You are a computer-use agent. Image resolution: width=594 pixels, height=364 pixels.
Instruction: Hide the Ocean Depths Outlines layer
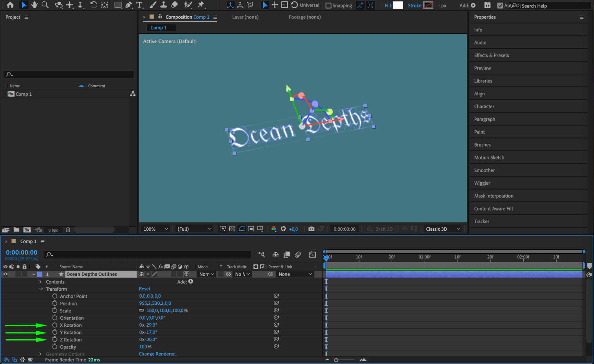pos(5,274)
